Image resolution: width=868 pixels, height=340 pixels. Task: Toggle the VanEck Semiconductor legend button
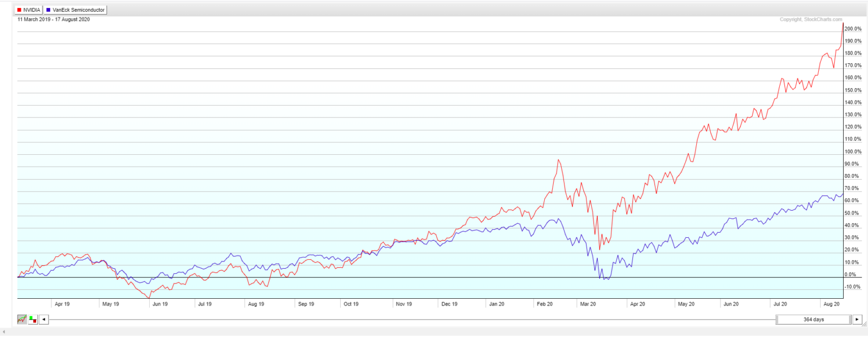click(75, 10)
